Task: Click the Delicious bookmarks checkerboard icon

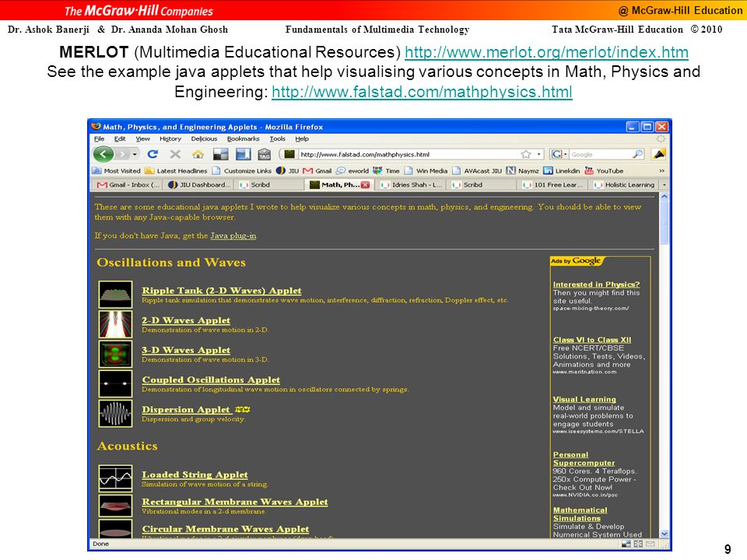Action: pos(220,154)
